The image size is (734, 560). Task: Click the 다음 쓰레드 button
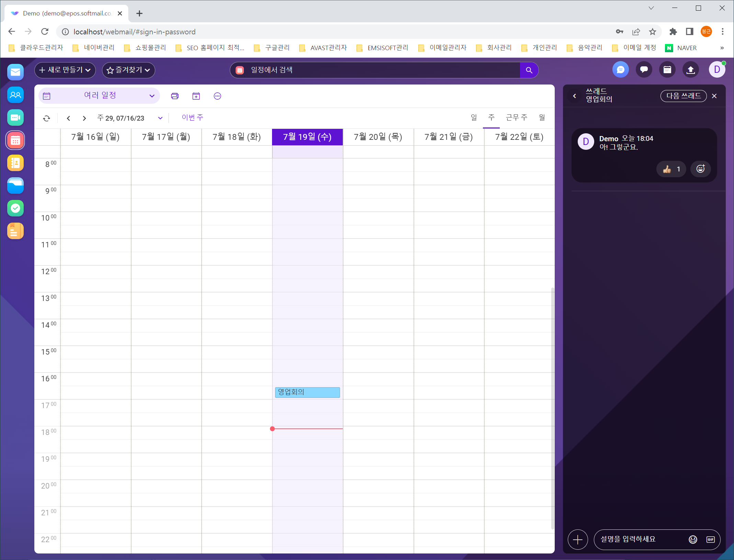[683, 96]
